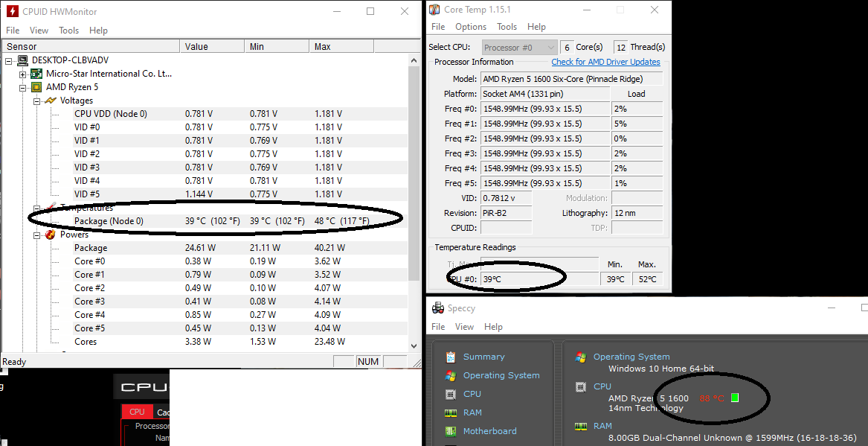The image size is (868, 446).
Task: Click the Windows logo icon beside the Operating System heading
Action: (x=581, y=357)
